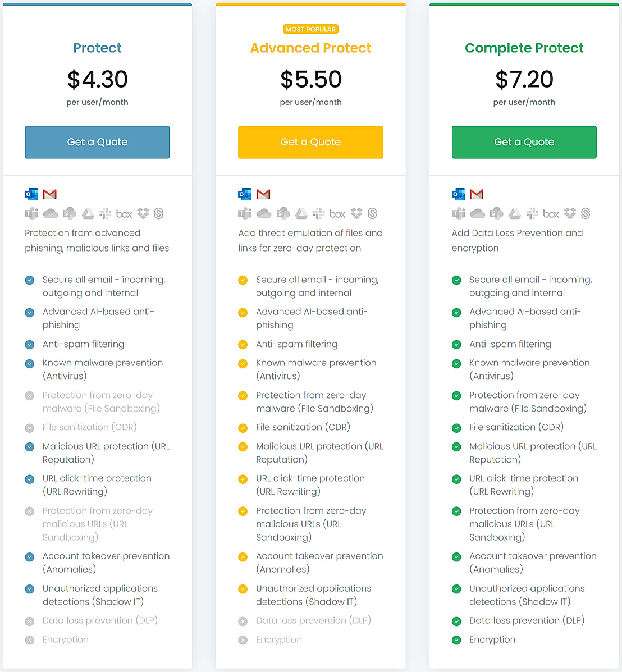The height and width of the screenshot is (672, 622).
Task: Click the Complete Protect heading
Action: (524, 48)
